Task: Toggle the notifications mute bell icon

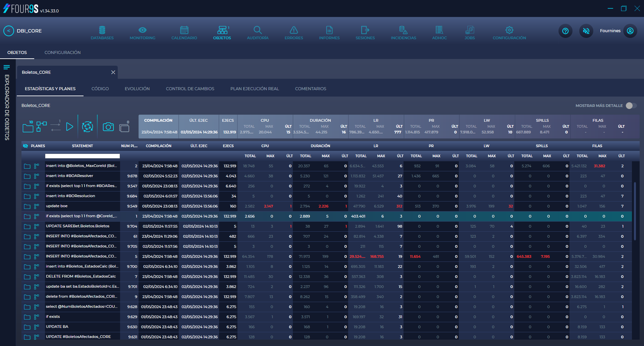Action: (x=586, y=31)
